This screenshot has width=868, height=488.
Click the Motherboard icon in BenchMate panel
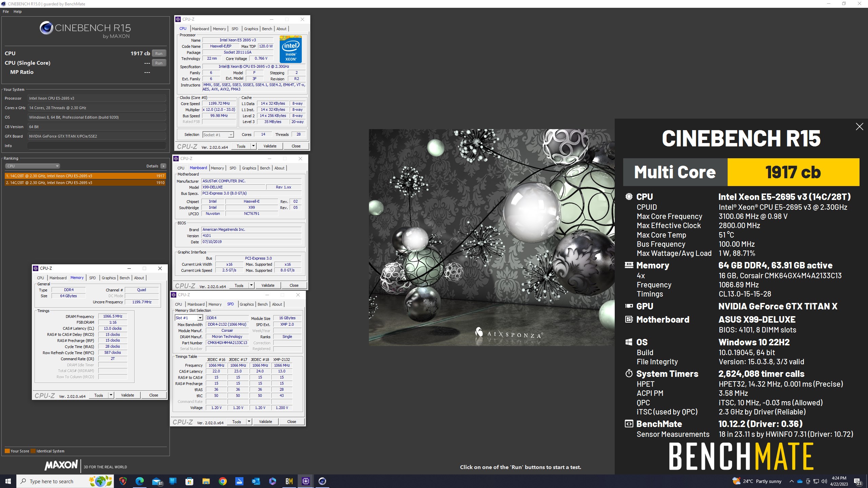click(x=629, y=319)
